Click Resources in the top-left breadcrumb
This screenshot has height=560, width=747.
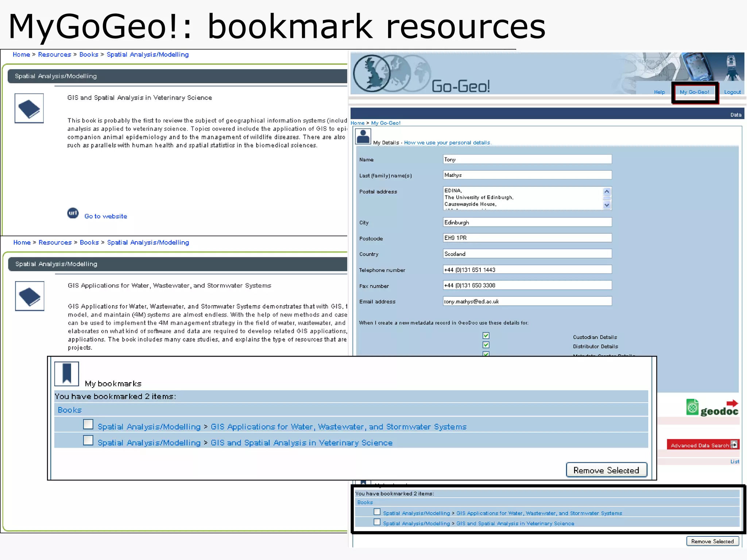[55, 54]
